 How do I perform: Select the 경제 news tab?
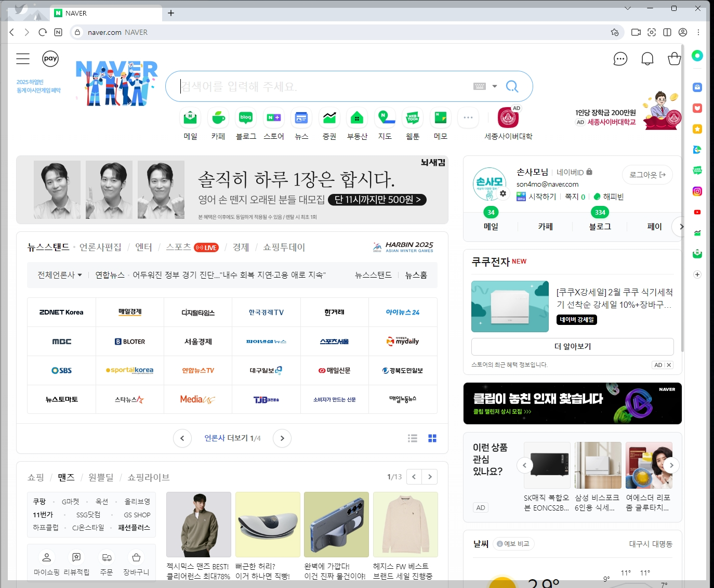pyautogui.click(x=241, y=247)
